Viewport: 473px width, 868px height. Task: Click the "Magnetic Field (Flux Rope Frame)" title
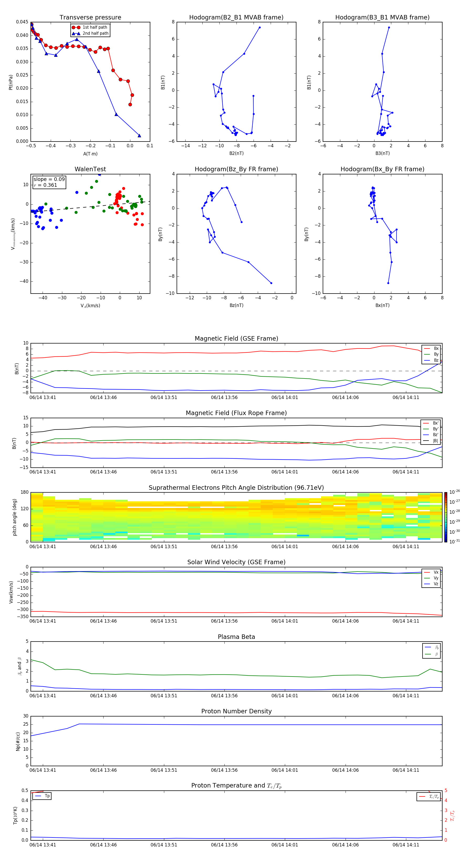pyautogui.click(x=236, y=413)
